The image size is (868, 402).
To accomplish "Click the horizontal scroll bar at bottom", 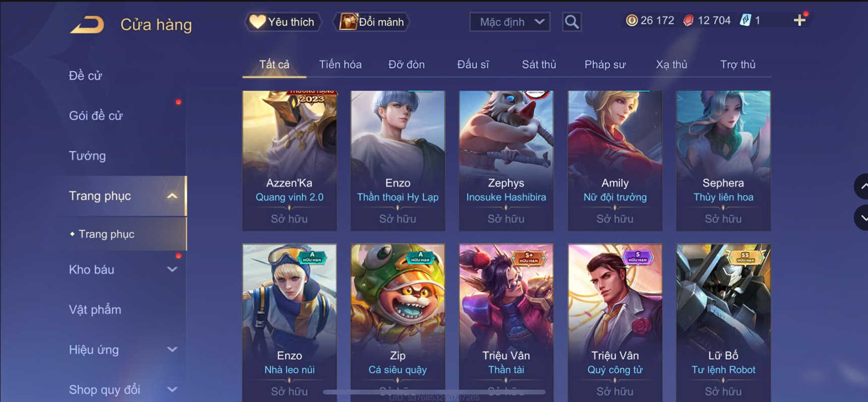I will 434,392.
